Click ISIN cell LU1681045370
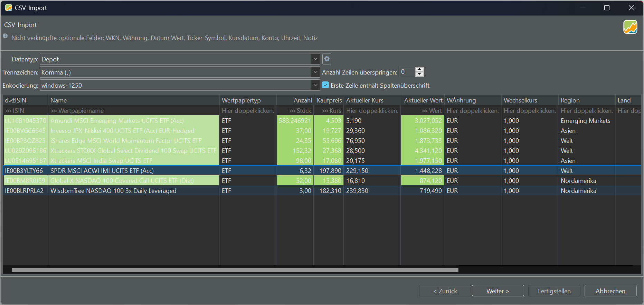Screen dimensions: 644x305 pos(25,120)
